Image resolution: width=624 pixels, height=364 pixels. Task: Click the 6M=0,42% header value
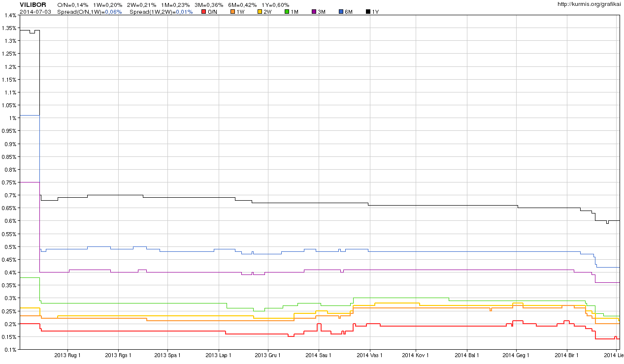click(x=242, y=5)
